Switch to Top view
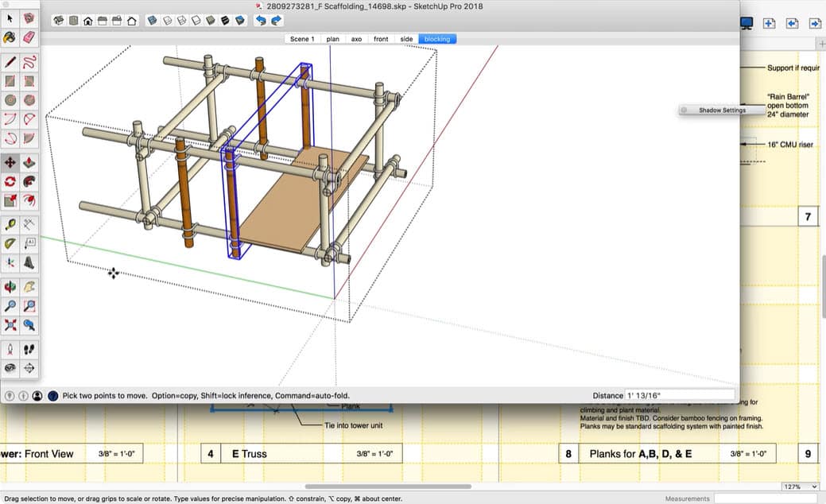Screen dimensions: 826x504 (x=73, y=21)
